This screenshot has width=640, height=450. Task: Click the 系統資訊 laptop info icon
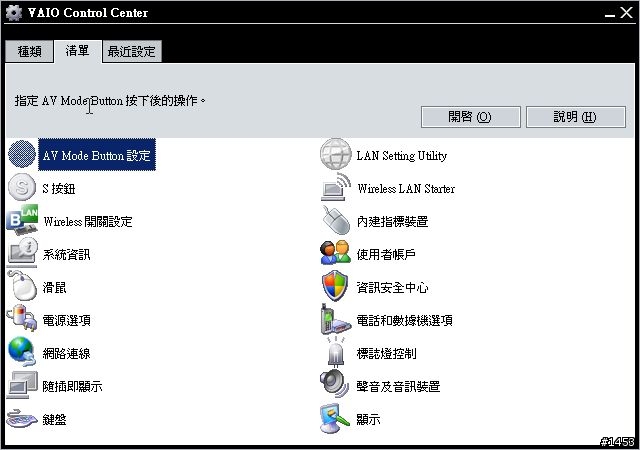pos(22,253)
